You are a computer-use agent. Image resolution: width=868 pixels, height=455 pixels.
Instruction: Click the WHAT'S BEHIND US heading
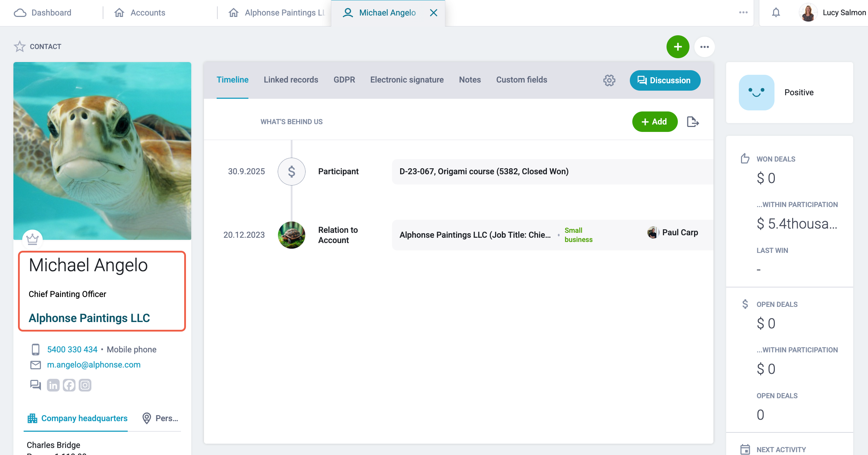(x=291, y=122)
